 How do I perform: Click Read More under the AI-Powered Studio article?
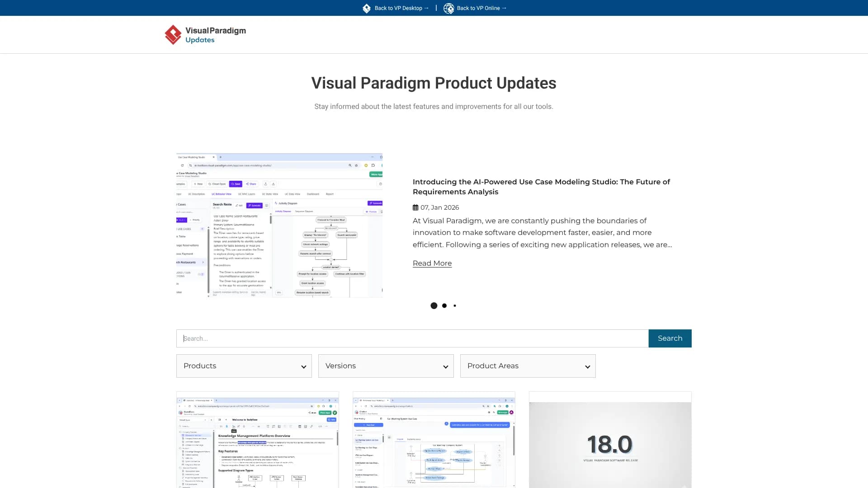pyautogui.click(x=432, y=263)
